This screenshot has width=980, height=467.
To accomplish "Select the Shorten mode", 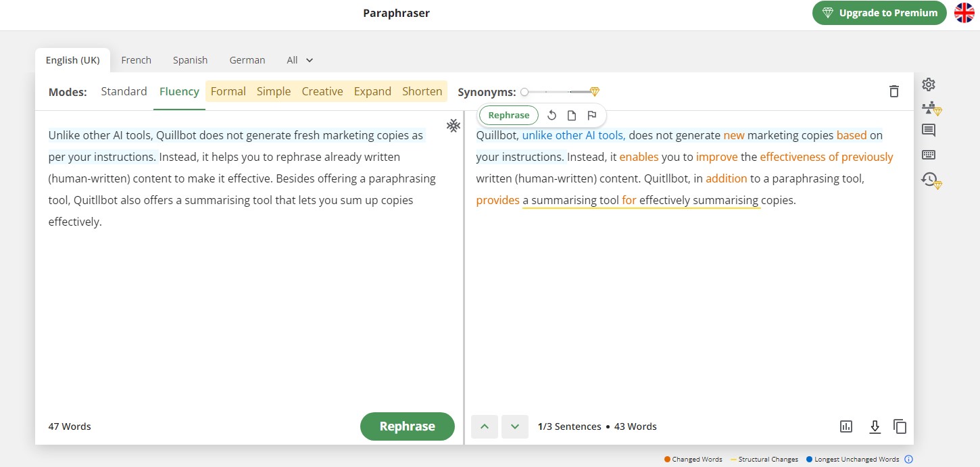I will 422,91.
